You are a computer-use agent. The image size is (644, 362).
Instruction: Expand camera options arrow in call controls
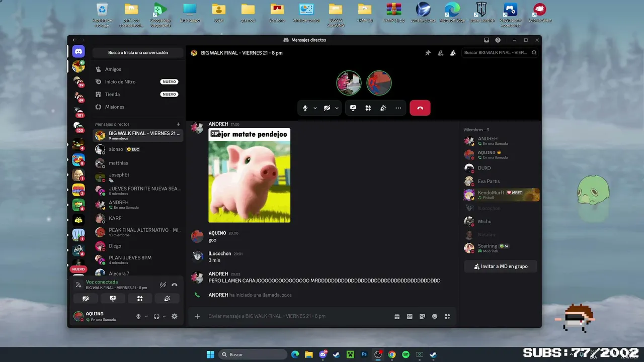[x=337, y=108]
